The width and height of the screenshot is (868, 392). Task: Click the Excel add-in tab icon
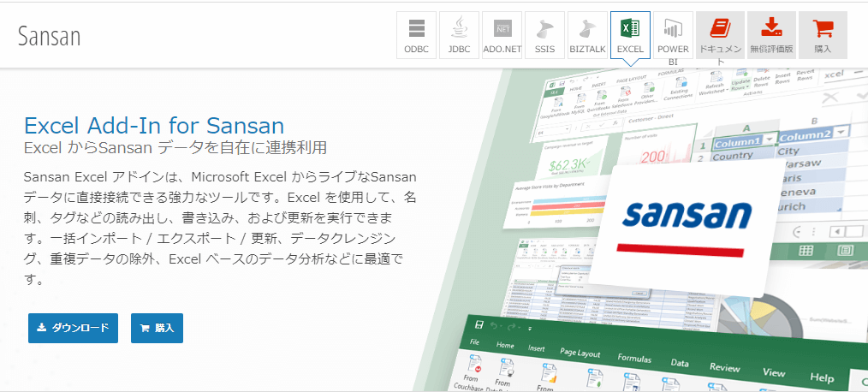pos(630,35)
